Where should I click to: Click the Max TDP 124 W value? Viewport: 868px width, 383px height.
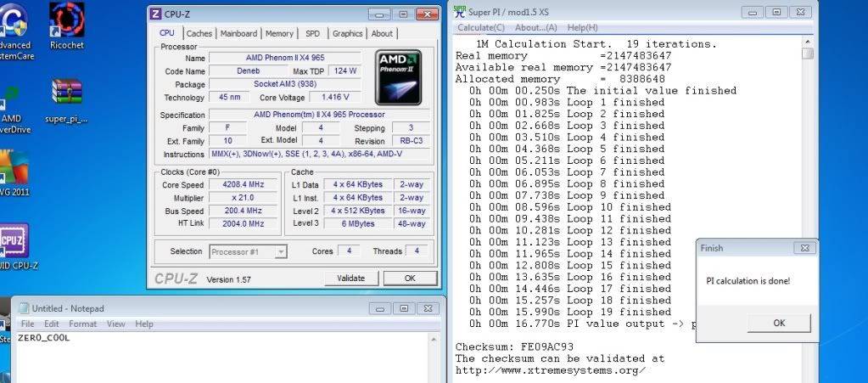344,71
